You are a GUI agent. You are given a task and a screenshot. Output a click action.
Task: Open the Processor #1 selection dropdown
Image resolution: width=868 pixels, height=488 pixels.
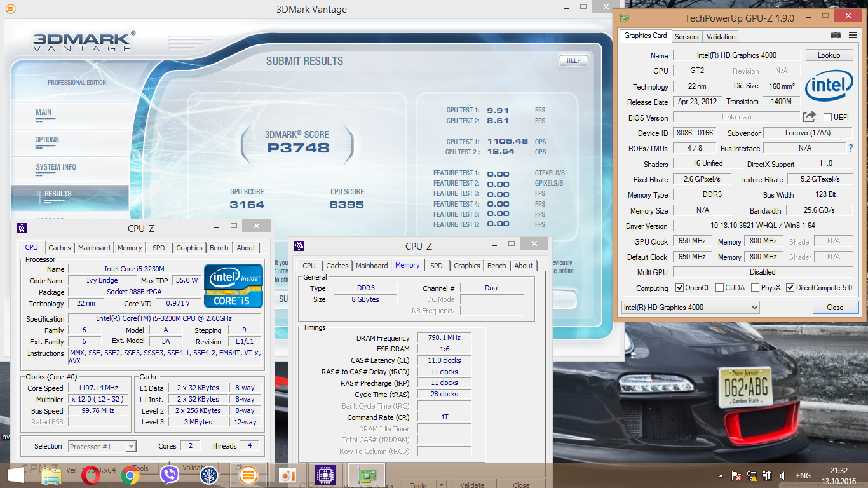point(102,447)
